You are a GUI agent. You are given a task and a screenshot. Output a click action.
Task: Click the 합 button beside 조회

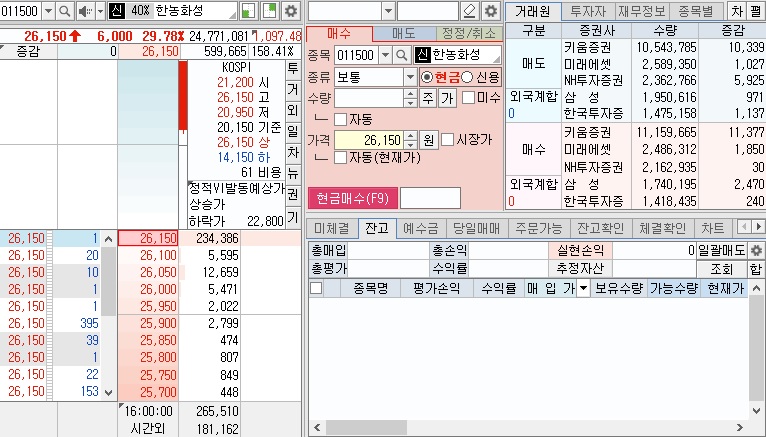click(756, 269)
